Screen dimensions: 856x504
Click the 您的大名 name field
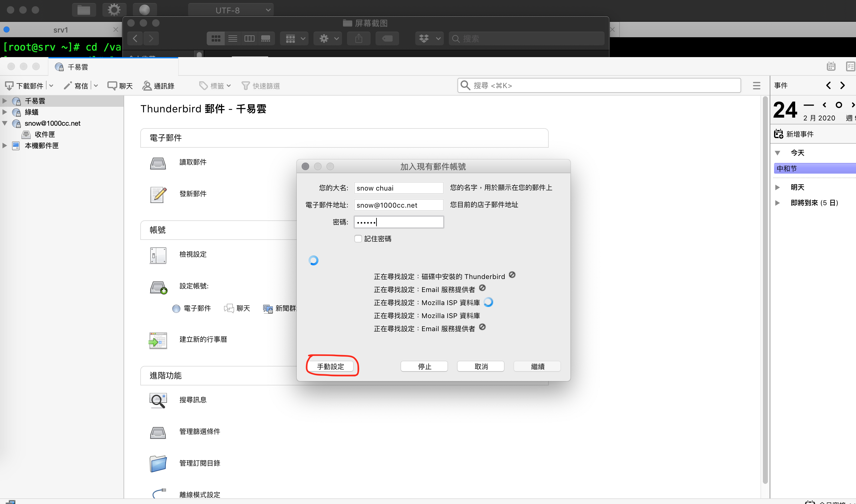pos(399,188)
